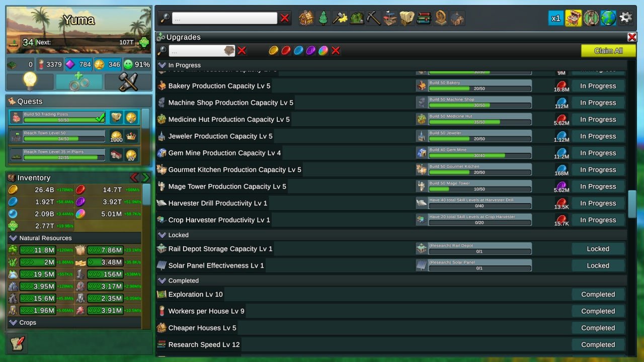Click the Claim All button
Screen dimensions: 644x362
608,51
